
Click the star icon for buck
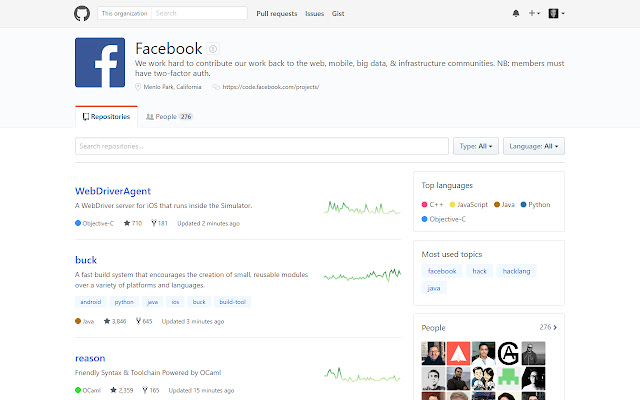point(107,321)
